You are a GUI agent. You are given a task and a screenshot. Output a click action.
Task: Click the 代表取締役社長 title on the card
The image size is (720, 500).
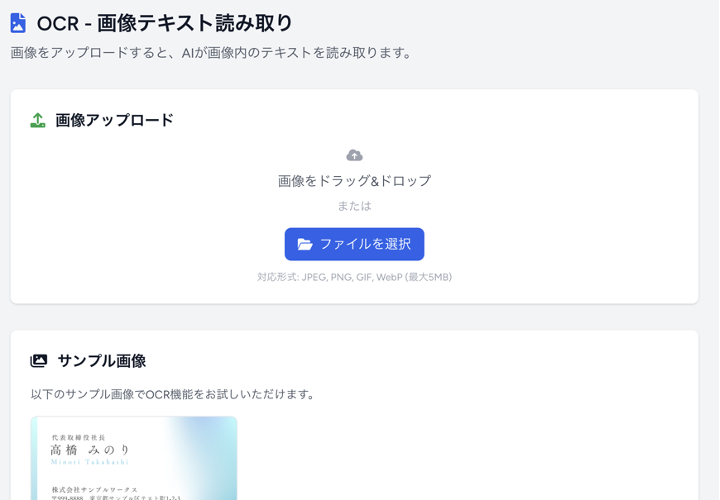click(x=78, y=437)
